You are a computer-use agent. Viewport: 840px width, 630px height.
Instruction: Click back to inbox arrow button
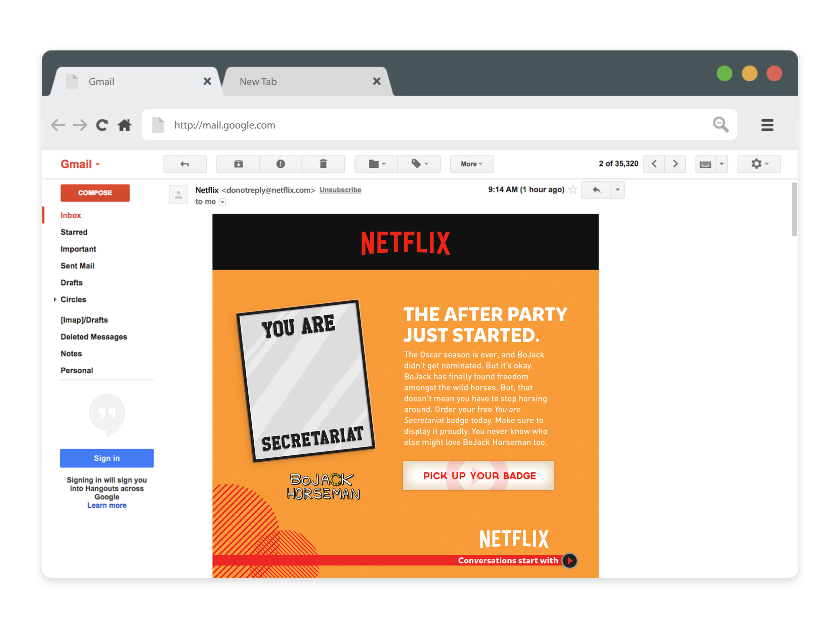(185, 164)
